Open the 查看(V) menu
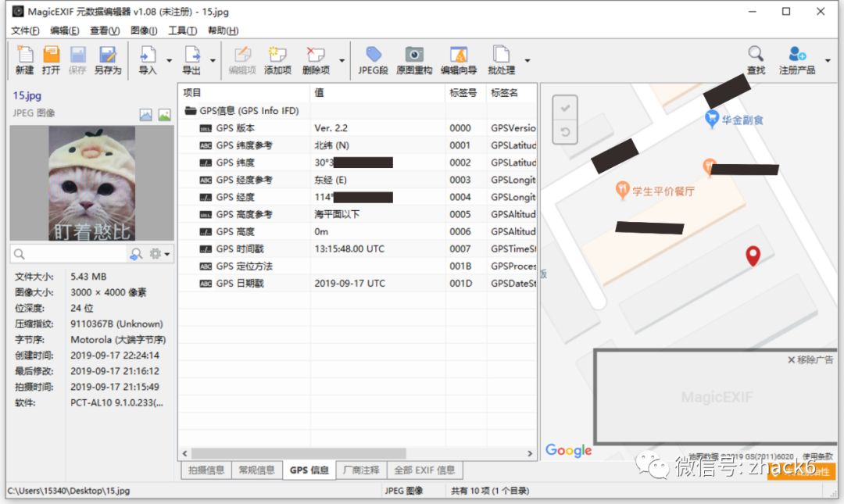 click(105, 30)
